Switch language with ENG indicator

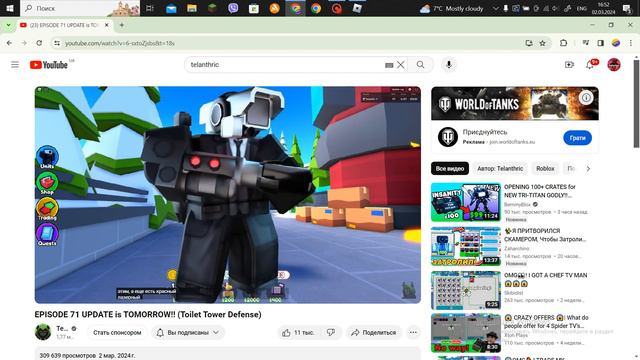(x=582, y=8)
